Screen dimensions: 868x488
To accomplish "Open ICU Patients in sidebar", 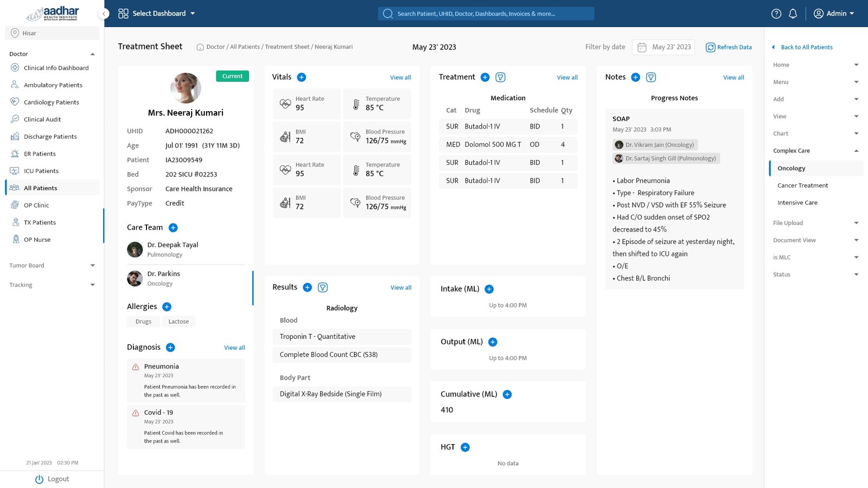I will click(x=41, y=171).
